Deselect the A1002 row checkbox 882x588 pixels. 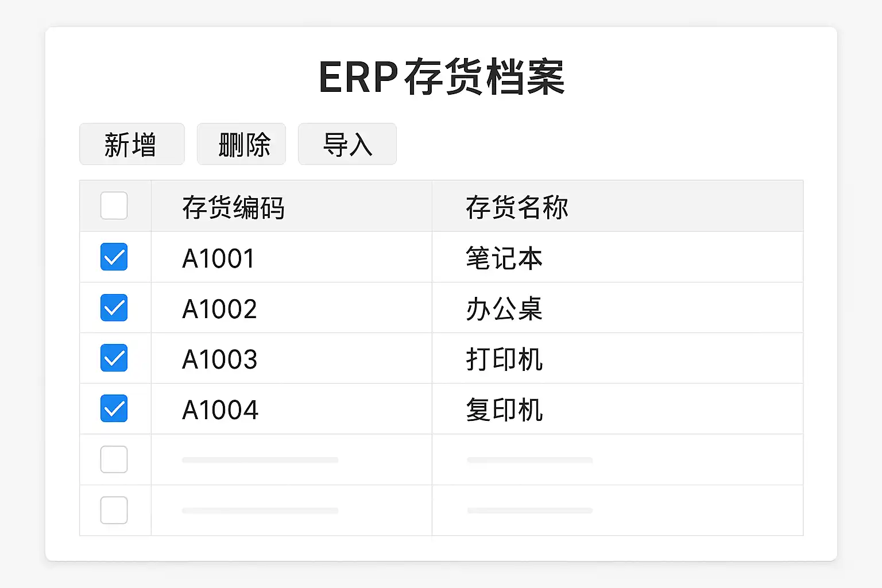click(114, 308)
